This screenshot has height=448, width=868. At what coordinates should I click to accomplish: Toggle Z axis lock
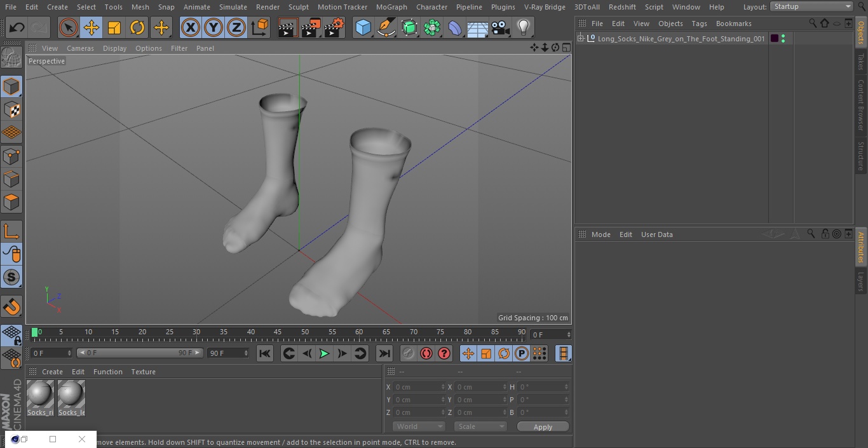(236, 27)
